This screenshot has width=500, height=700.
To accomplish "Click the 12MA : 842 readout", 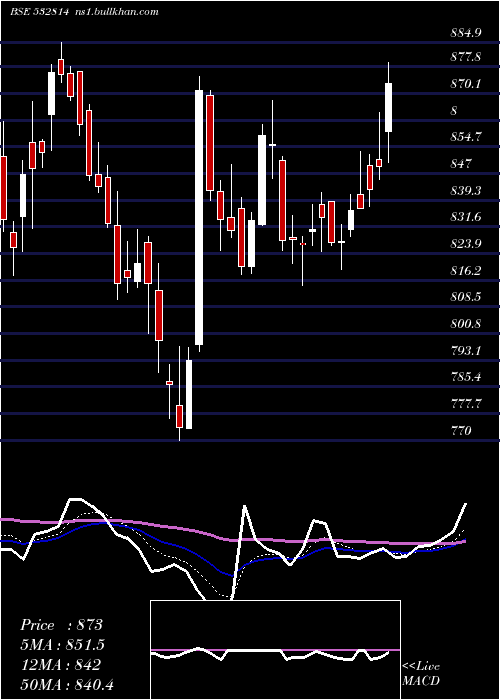I will point(60,665).
